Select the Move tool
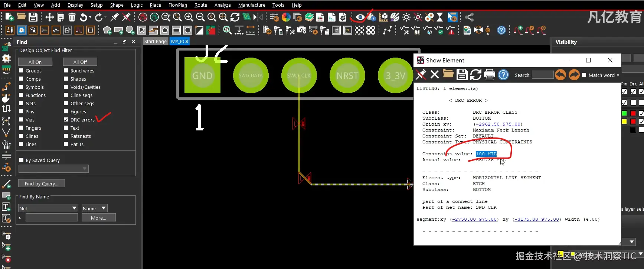Screen dimensions: 644x269 coord(49,17)
